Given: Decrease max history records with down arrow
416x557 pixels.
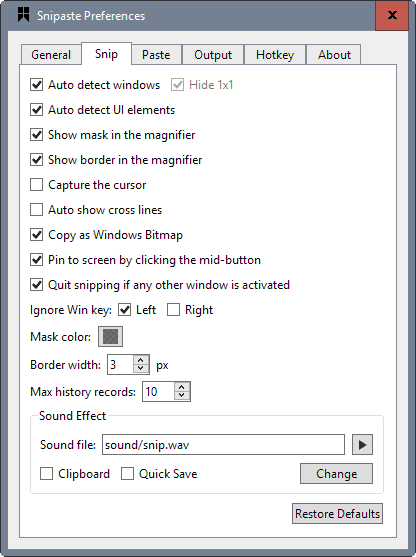Looking at the screenshot, I should [x=182, y=396].
